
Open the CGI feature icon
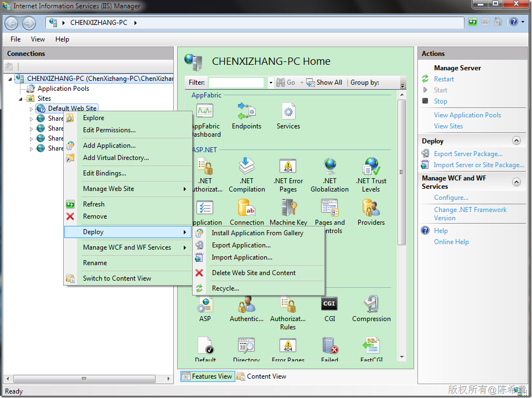click(329, 304)
